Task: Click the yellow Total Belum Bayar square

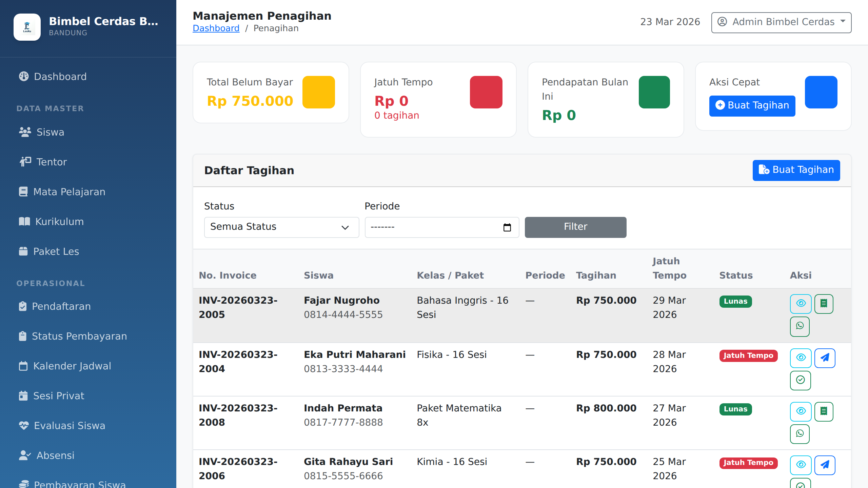Action: point(318,92)
